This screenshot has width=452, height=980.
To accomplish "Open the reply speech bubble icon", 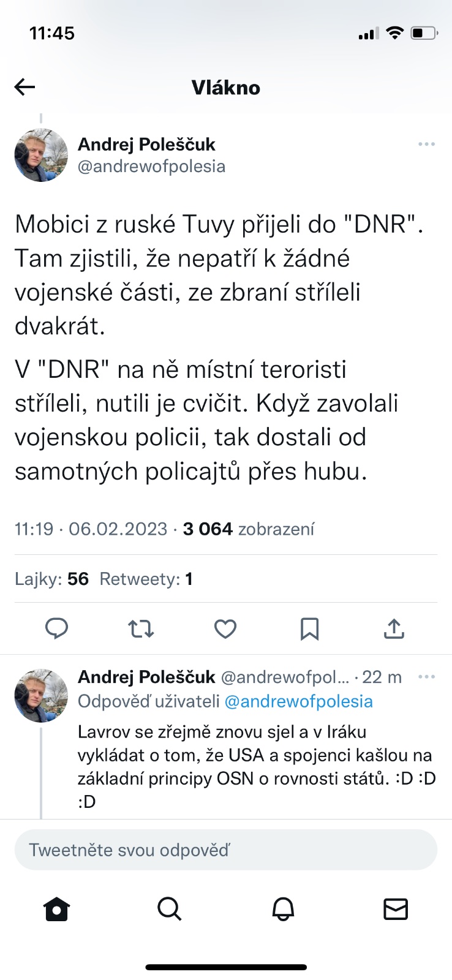I will point(57,628).
